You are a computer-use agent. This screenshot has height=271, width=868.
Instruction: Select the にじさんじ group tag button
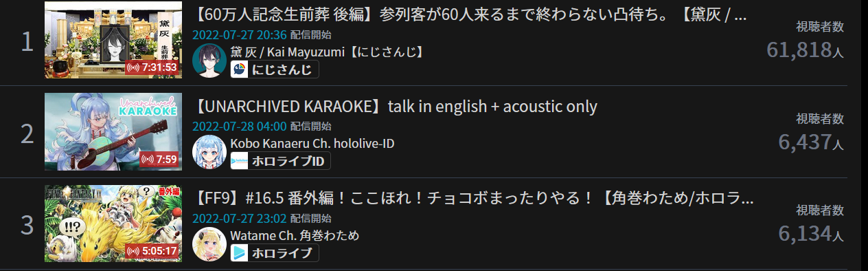click(275, 69)
